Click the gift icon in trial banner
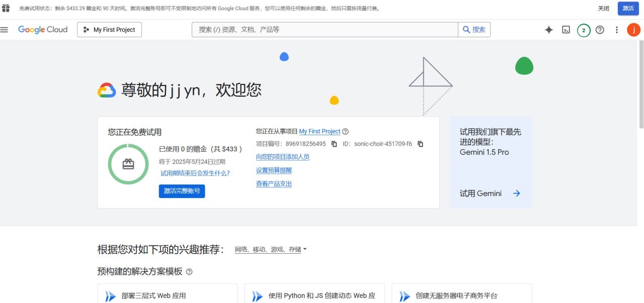This screenshot has width=644, height=303. (6, 9)
